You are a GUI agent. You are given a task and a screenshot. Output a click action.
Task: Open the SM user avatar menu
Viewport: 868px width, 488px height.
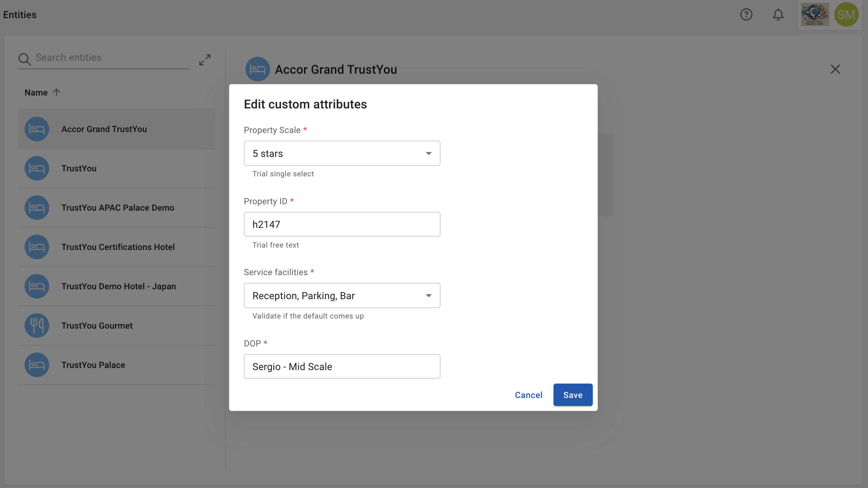[846, 14]
